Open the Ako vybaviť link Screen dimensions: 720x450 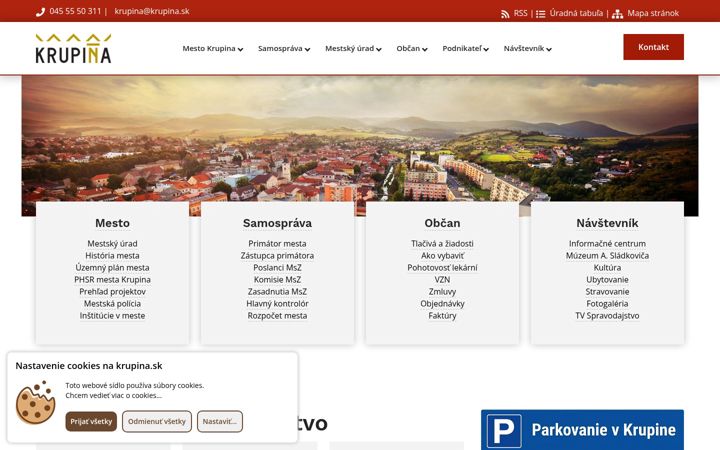(442, 256)
